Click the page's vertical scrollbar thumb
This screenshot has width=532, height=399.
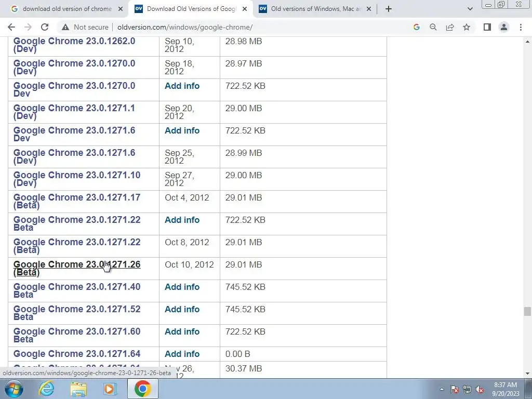(527, 312)
